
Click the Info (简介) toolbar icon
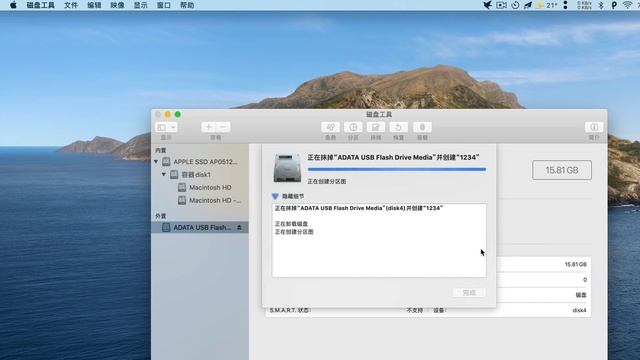[594, 127]
